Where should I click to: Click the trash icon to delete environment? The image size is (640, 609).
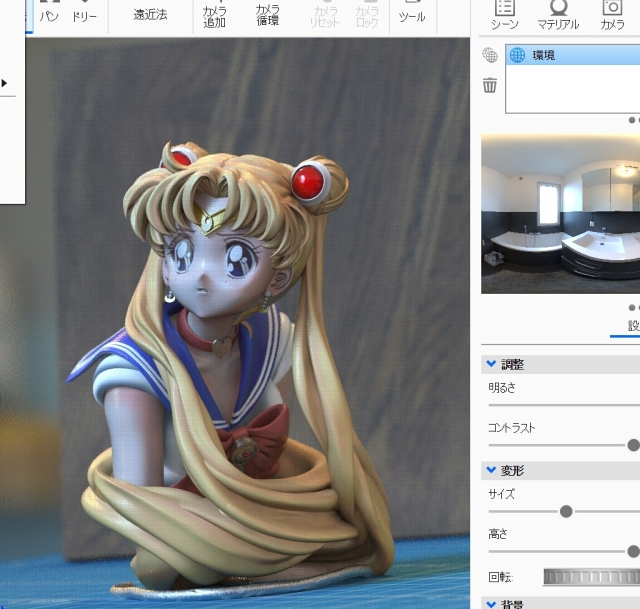pos(490,85)
